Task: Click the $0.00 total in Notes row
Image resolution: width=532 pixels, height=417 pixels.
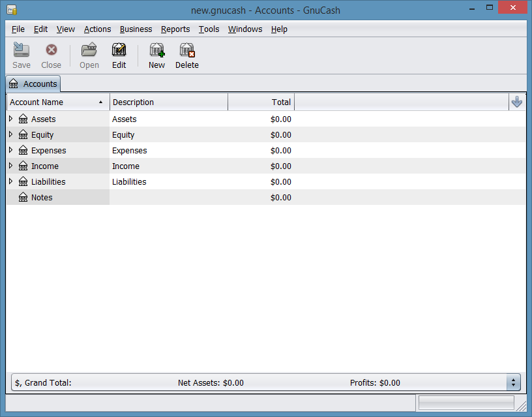Action: pos(280,197)
